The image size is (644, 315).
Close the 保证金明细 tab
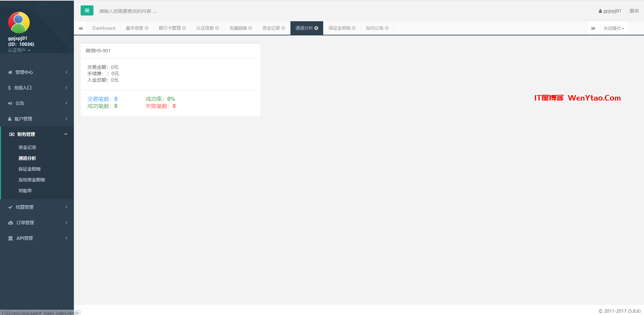click(x=354, y=28)
